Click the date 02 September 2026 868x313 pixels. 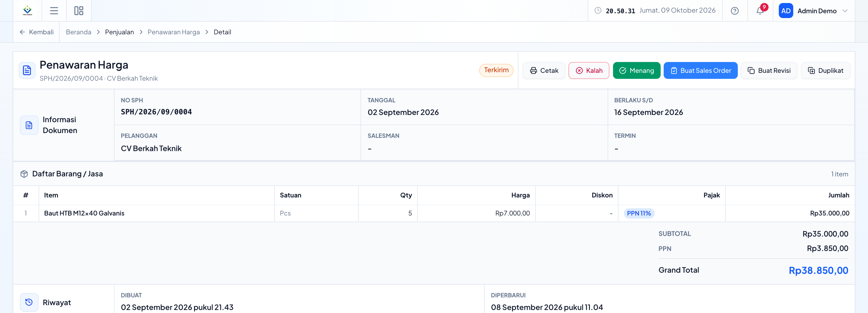pos(403,112)
